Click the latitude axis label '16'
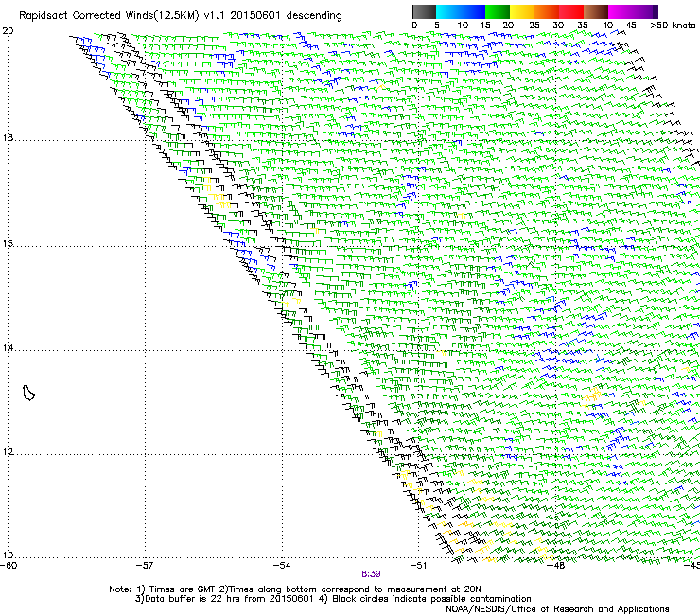Screen dimensions: 700x615 pos(8,244)
